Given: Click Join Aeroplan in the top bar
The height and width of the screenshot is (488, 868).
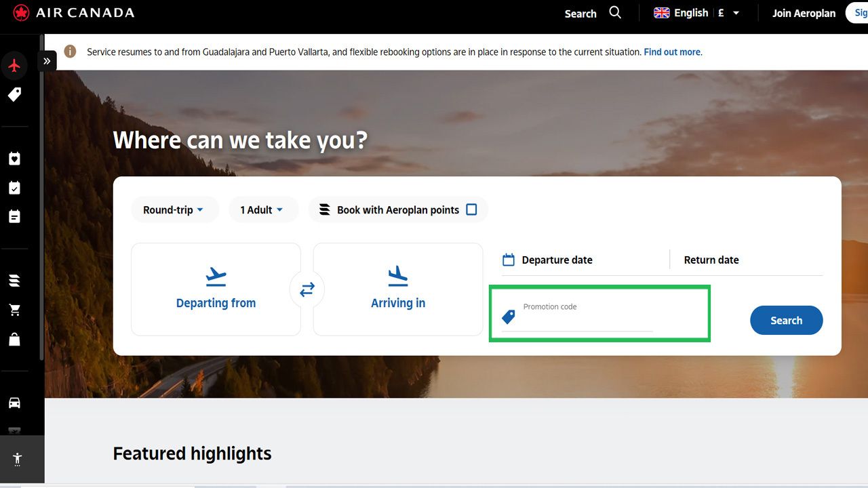Looking at the screenshot, I should pyautogui.click(x=803, y=13).
